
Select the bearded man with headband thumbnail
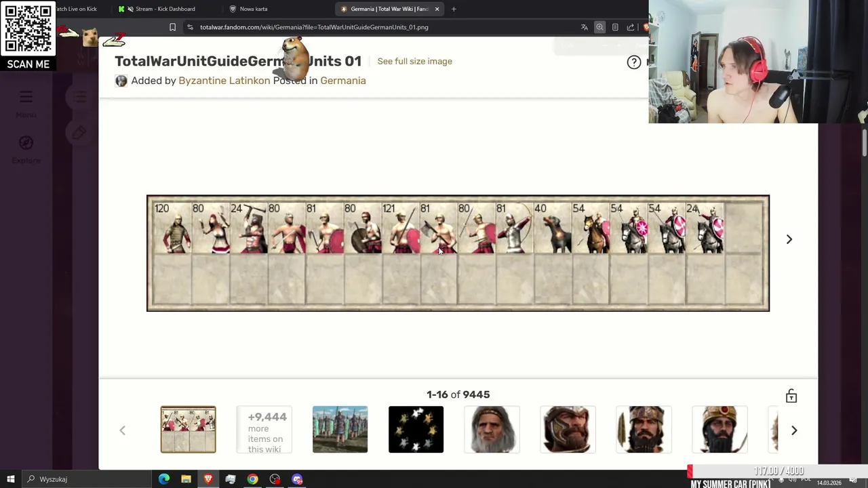(644, 430)
